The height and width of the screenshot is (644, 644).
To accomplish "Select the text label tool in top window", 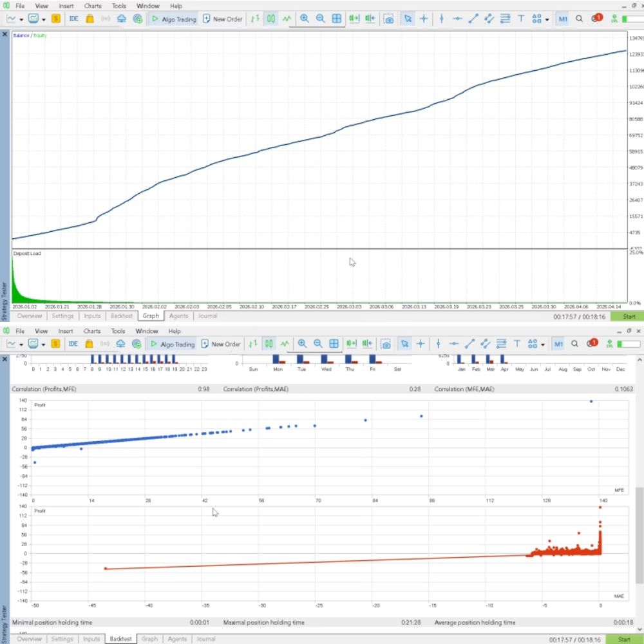I will [x=521, y=19].
